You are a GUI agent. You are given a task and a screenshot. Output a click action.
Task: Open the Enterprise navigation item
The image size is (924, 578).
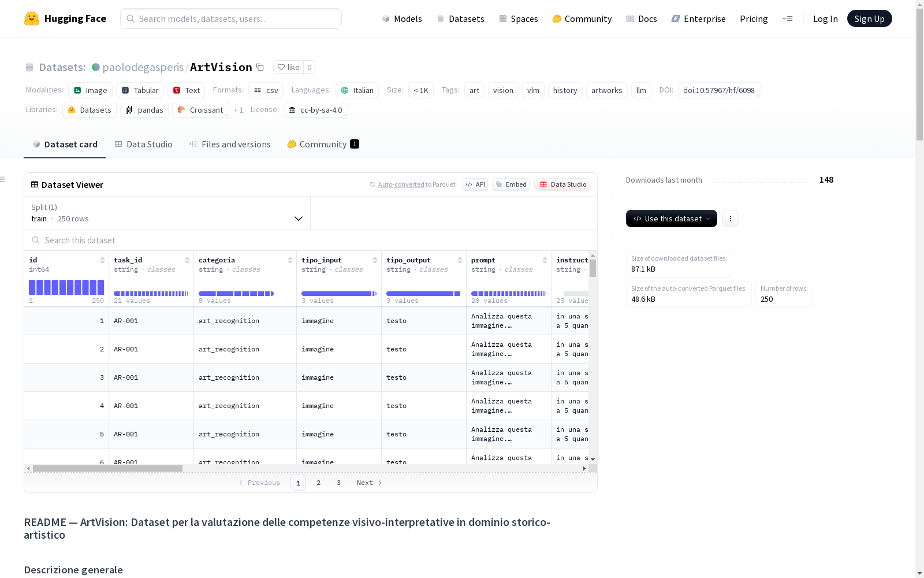coord(699,18)
